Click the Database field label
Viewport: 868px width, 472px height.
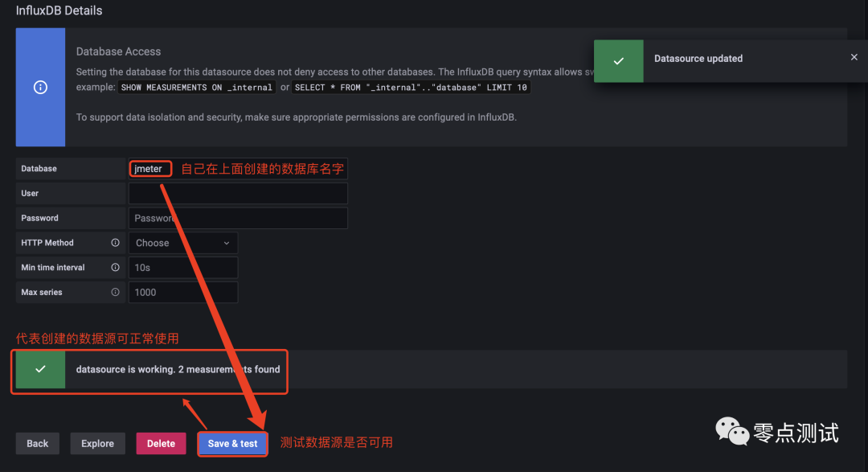click(39, 168)
